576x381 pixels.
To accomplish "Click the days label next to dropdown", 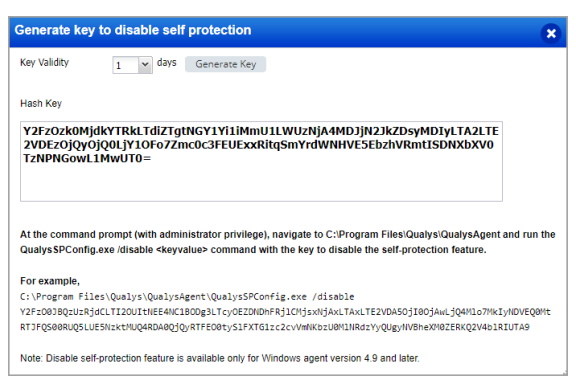I will click(x=167, y=62).
